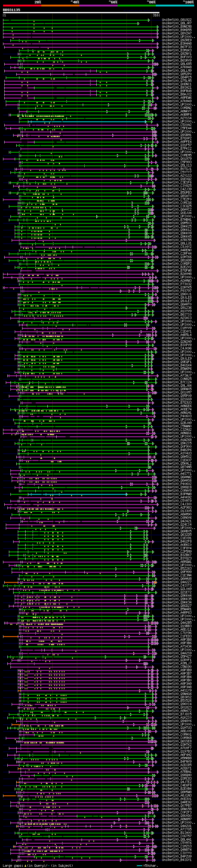197x868 pixels.
Task: Open hit UniRef100_Q98QC8
Action: (177, 487)
